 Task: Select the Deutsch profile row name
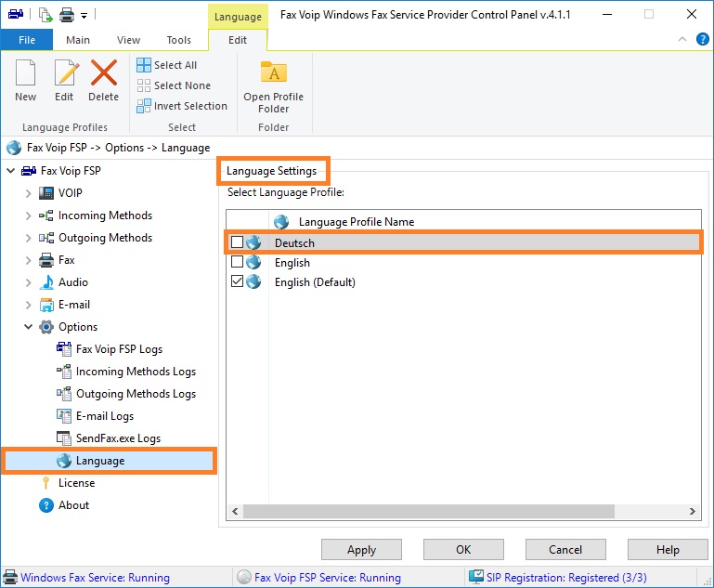294,243
